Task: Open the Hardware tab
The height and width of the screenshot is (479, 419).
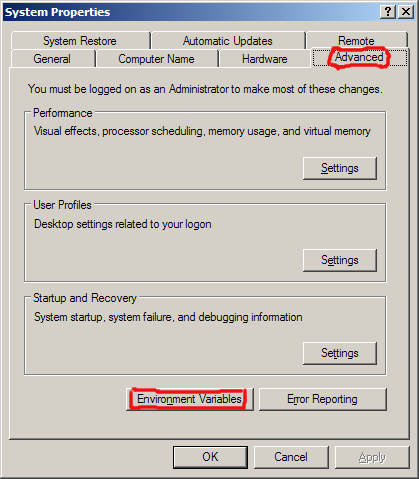Action: [265, 59]
